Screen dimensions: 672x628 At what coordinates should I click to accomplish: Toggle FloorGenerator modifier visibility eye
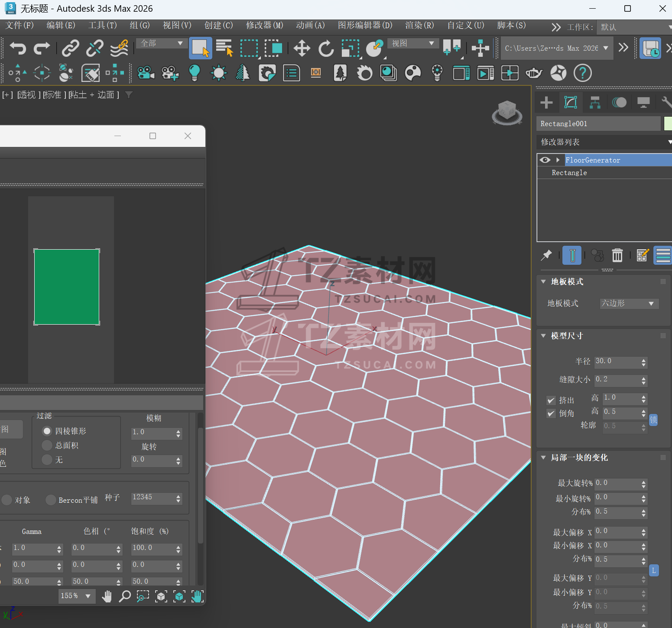pos(545,160)
